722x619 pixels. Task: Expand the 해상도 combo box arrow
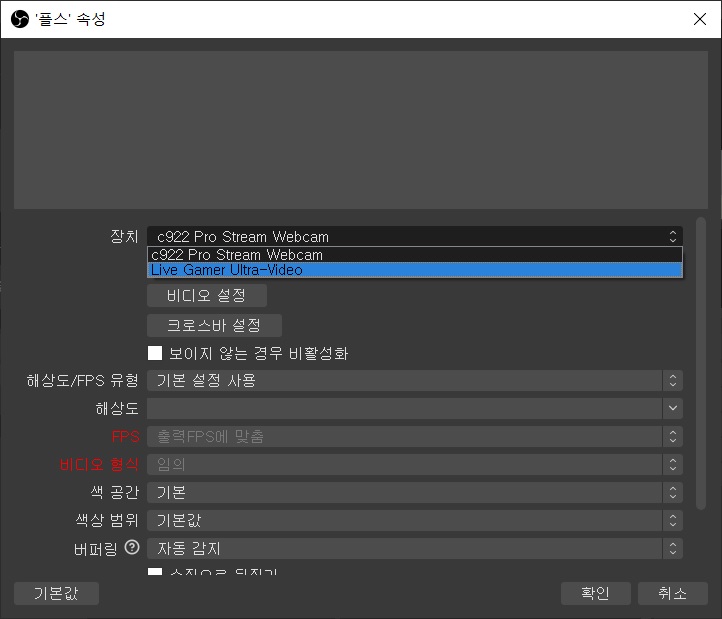tap(673, 408)
